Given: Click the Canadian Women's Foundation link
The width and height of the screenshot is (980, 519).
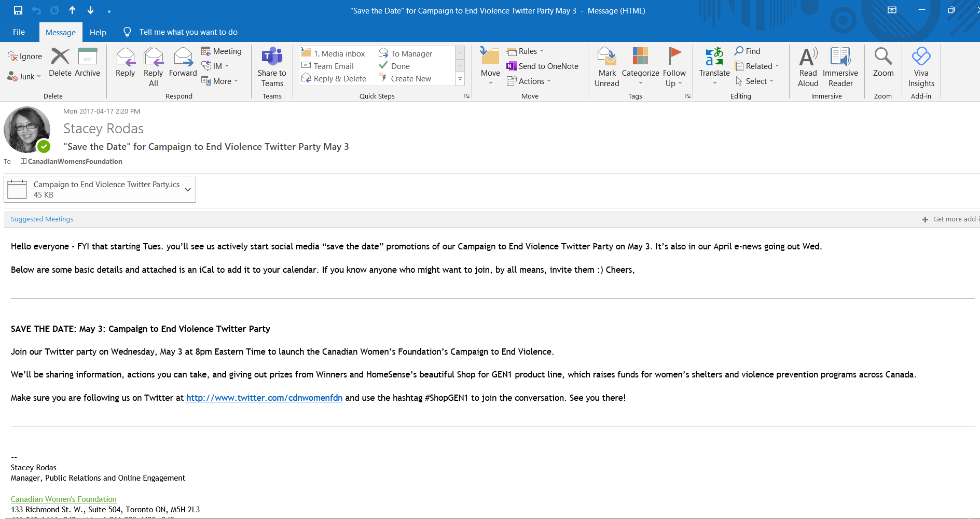Looking at the screenshot, I should click(x=64, y=499).
